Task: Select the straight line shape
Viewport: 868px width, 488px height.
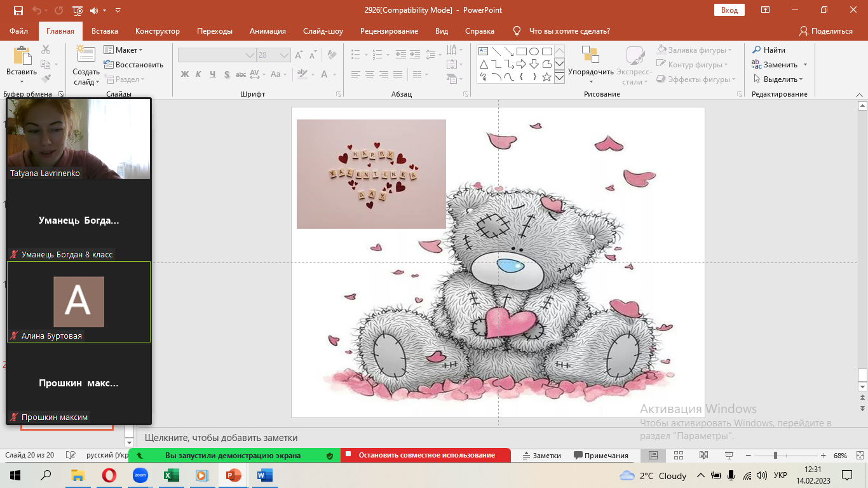Action: (496, 51)
